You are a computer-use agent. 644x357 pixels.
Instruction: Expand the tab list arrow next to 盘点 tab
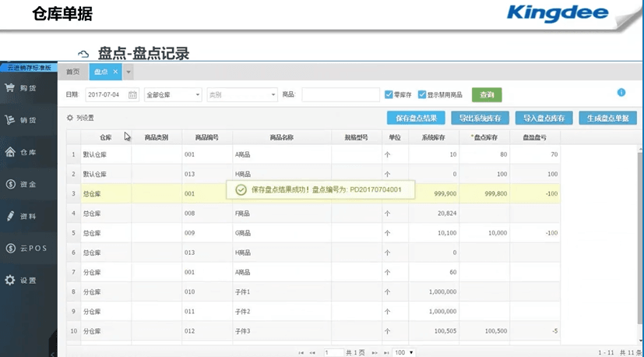coord(128,72)
